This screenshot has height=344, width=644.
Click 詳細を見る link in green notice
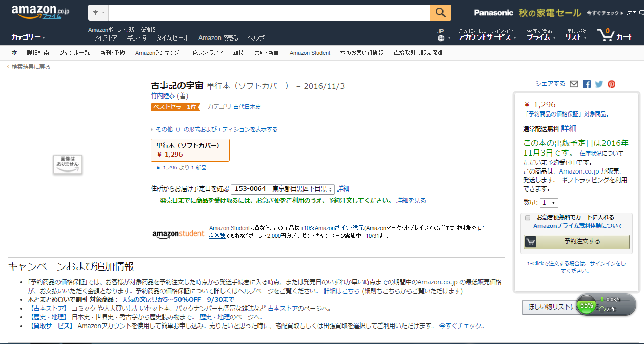[x=411, y=200]
